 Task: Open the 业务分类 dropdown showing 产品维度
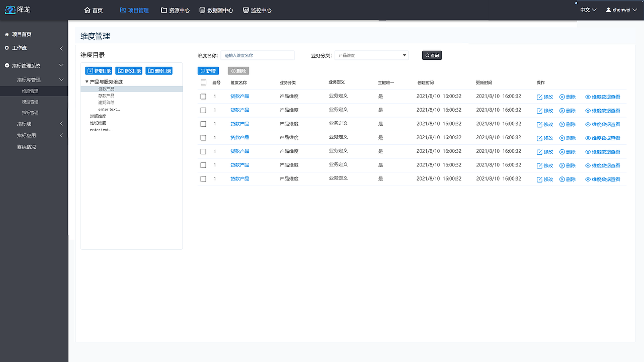pos(371,55)
